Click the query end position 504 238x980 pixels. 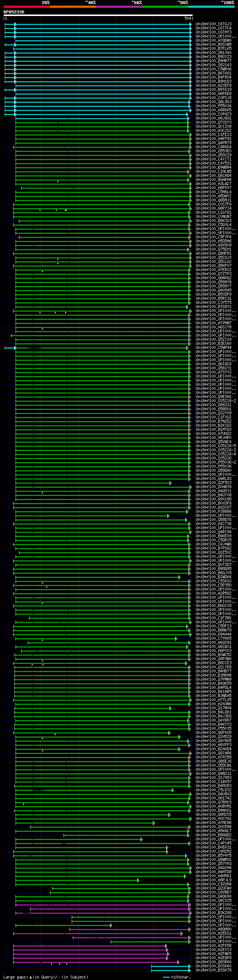pos(188,18)
